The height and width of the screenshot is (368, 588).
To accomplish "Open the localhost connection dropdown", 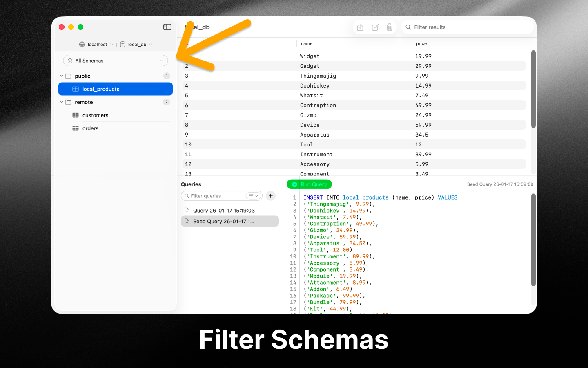I will coord(111,44).
